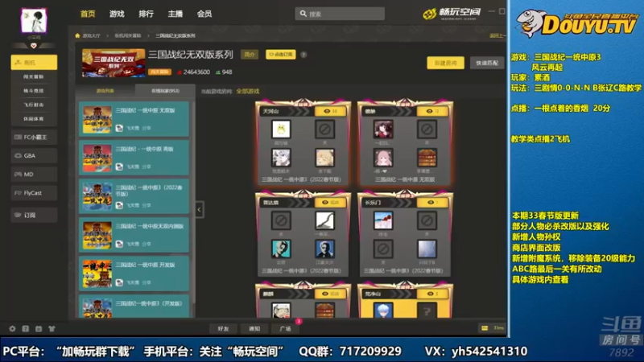Click the 三国战纪无双 series banner image
The image size is (644, 362).
[x=114, y=64]
